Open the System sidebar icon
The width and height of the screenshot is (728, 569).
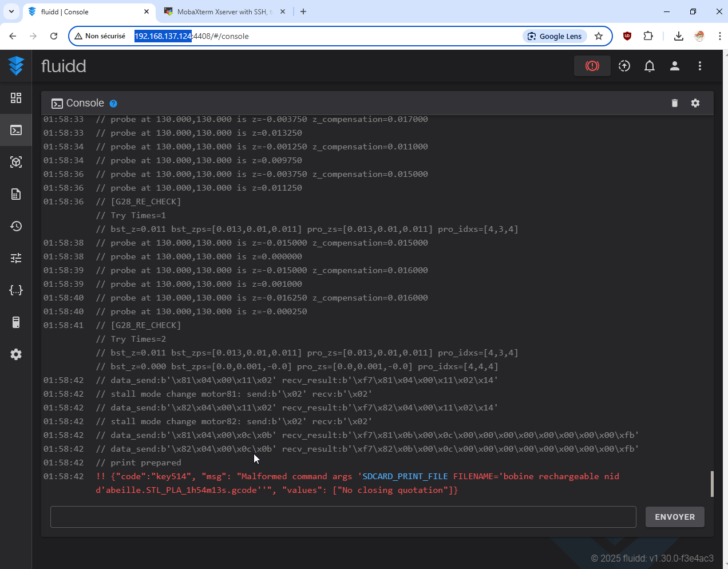[x=16, y=322]
